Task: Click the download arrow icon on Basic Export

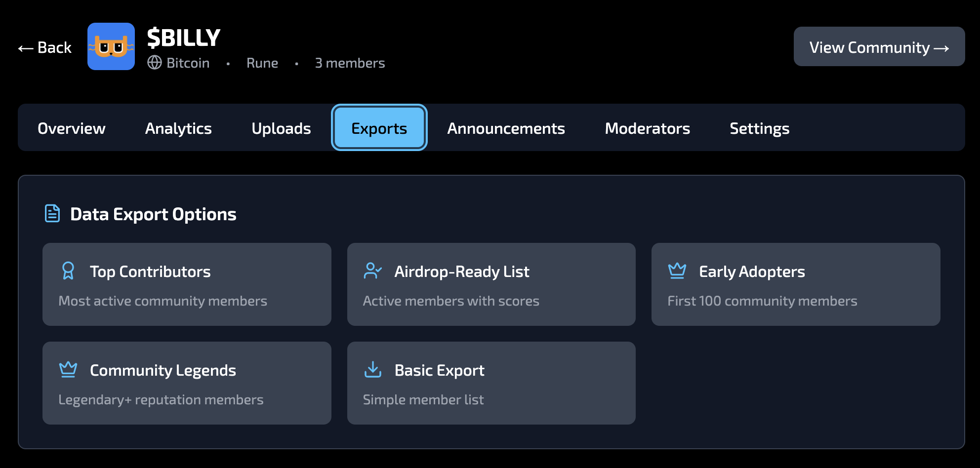Action: coord(372,370)
